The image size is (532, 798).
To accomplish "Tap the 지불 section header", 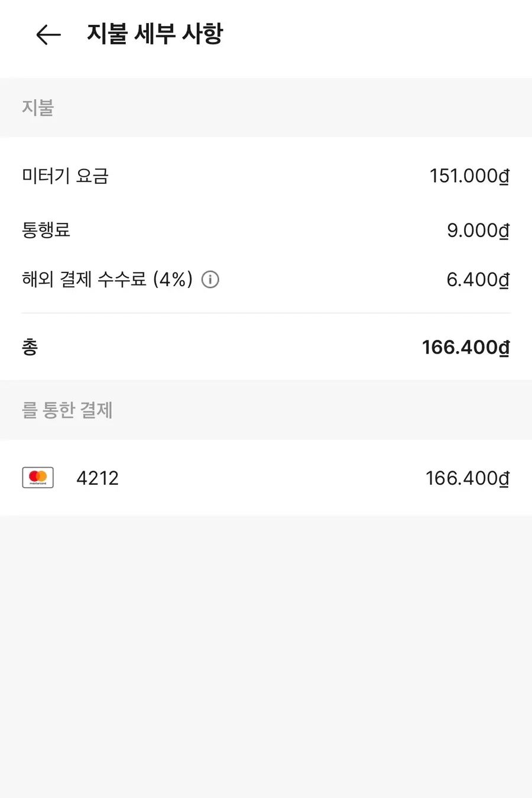I will [38, 108].
